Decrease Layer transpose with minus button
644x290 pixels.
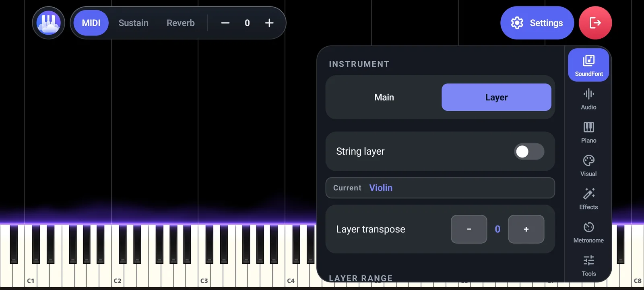(469, 229)
